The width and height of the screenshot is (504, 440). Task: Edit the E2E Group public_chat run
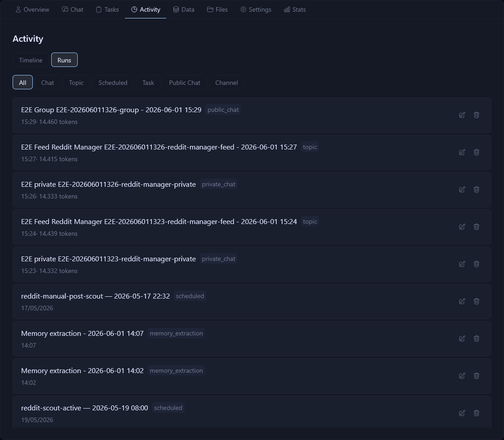(x=462, y=115)
